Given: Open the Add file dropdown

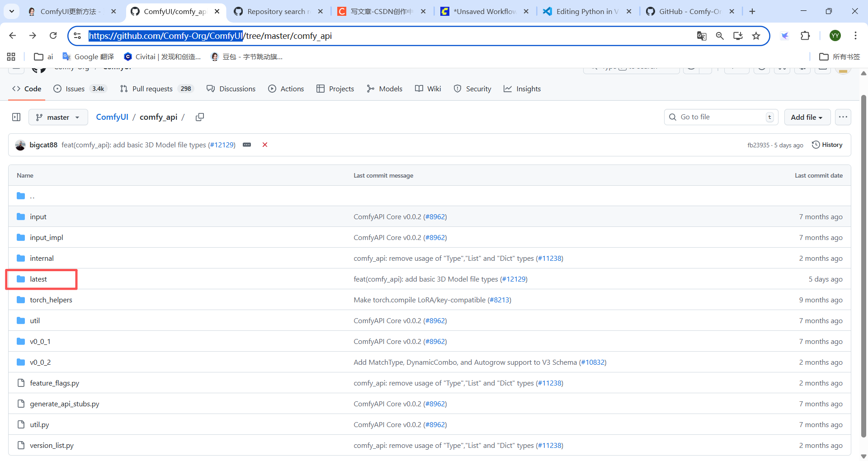Looking at the screenshot, I should (807, 117).
